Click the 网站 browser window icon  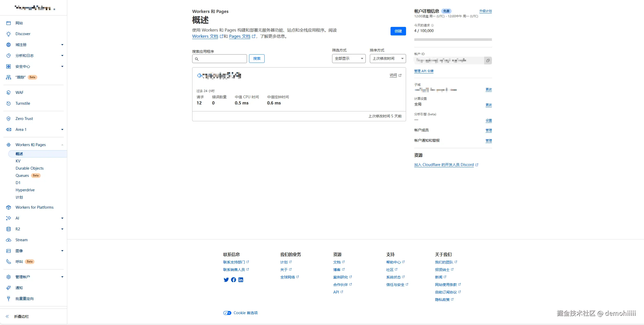9,23
